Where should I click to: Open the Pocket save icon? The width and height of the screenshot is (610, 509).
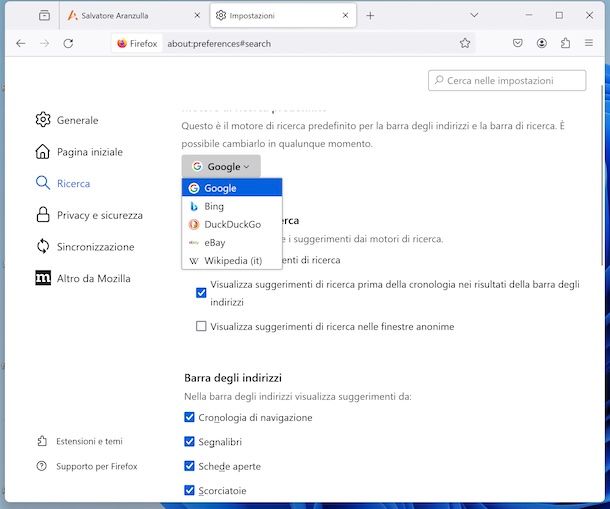pyautogui.click(x=517, y=43)
